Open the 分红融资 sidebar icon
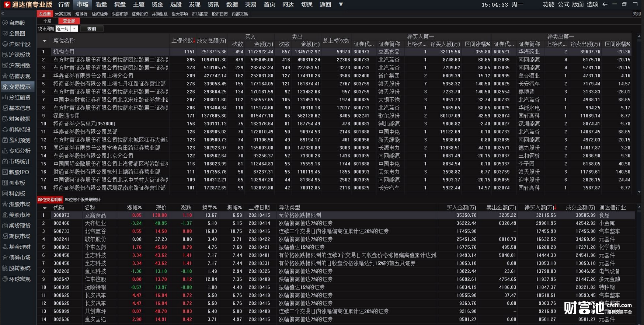The image size is (644, 325). [5, 98]
